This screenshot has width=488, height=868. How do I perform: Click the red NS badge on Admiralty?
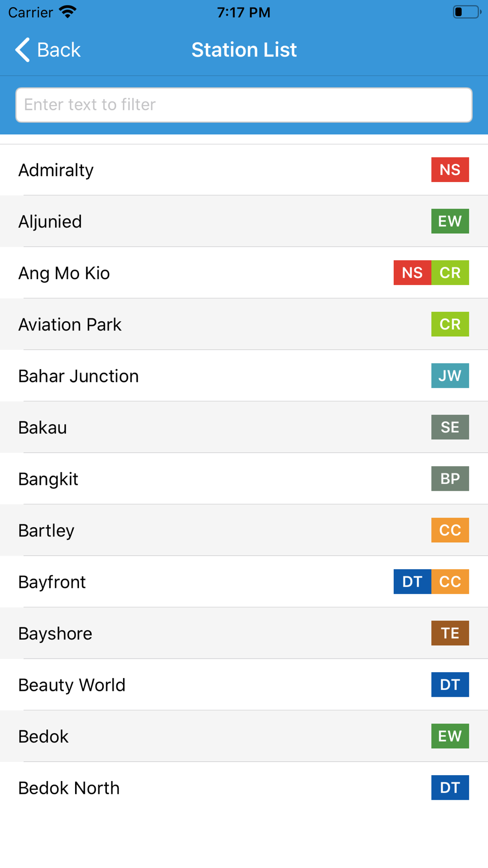pyautogui.click(x=450, y=169)
